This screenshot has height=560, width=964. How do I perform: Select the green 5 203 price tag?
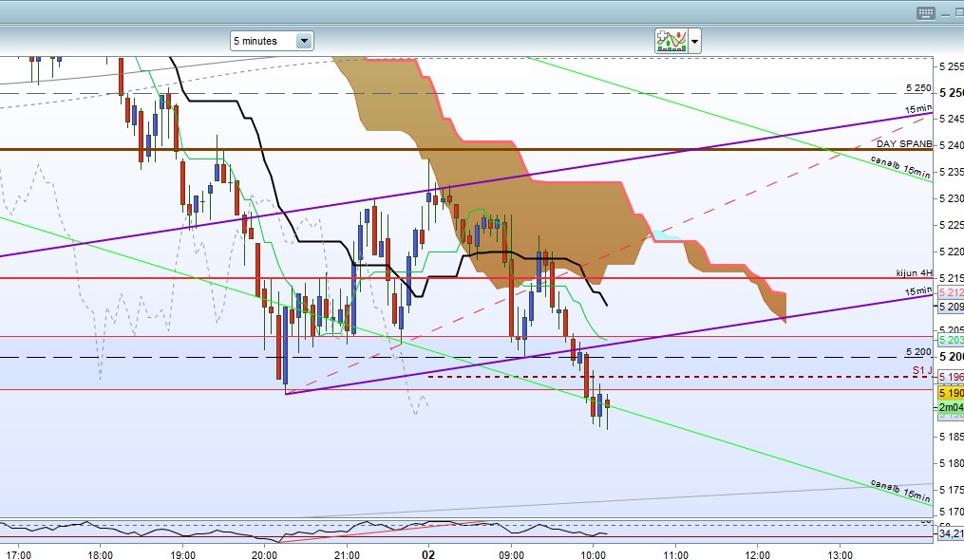tap(951, 339)
